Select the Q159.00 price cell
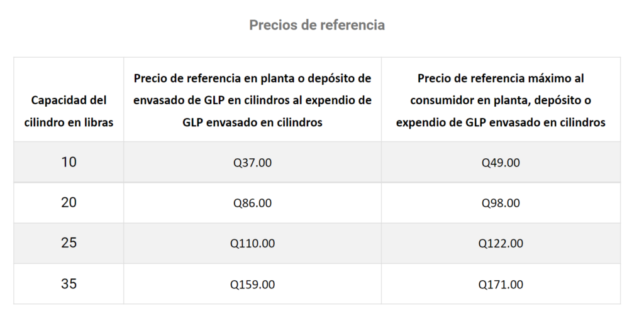Image resolution: width=644 pixels, height=321 pixels. coord(252,285)
